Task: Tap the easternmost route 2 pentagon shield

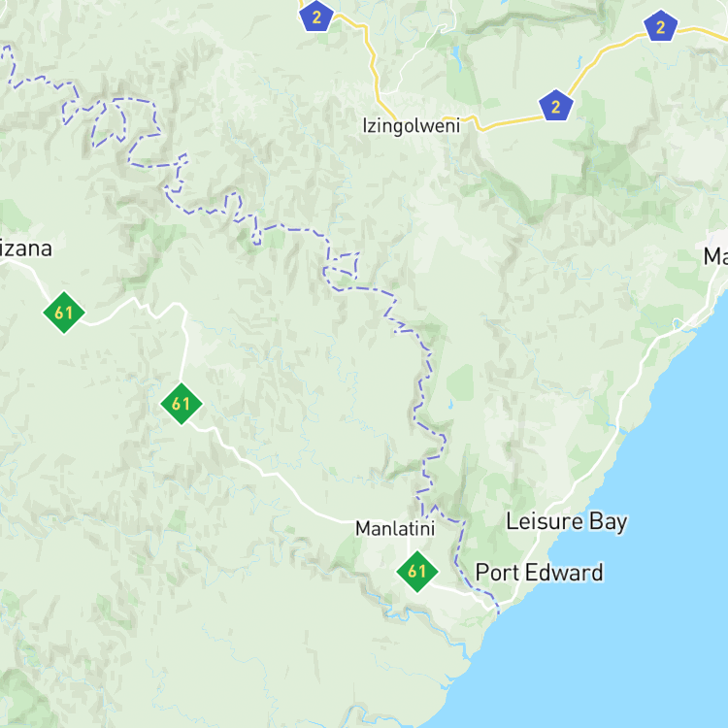Action: (x=660, y=26)
